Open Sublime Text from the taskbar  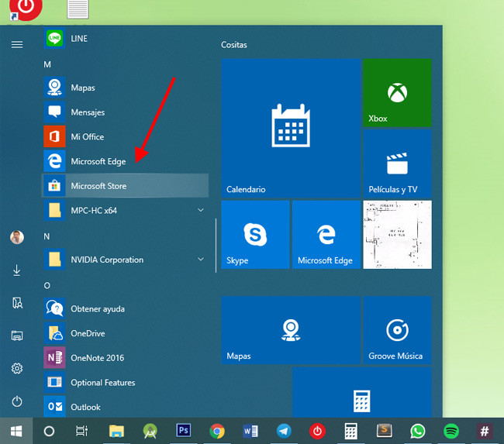(x=384, y=431)
